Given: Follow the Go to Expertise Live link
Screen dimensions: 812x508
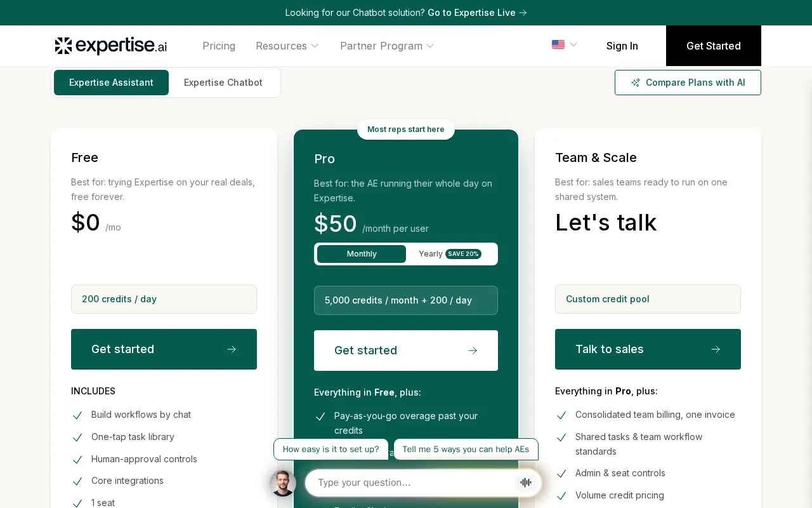Looking at the screenshot, I should (477, 13).
